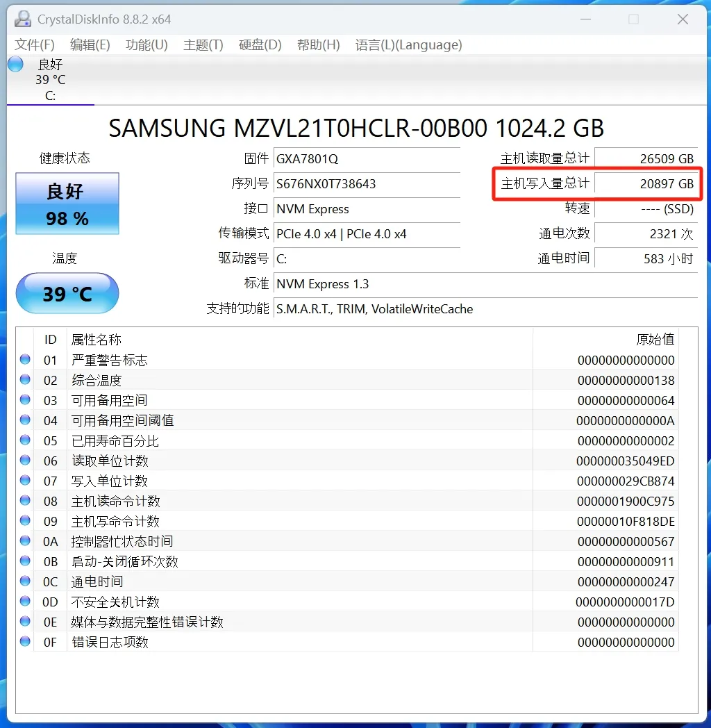Close the CrystalDiskInfo window

point(683,19)
